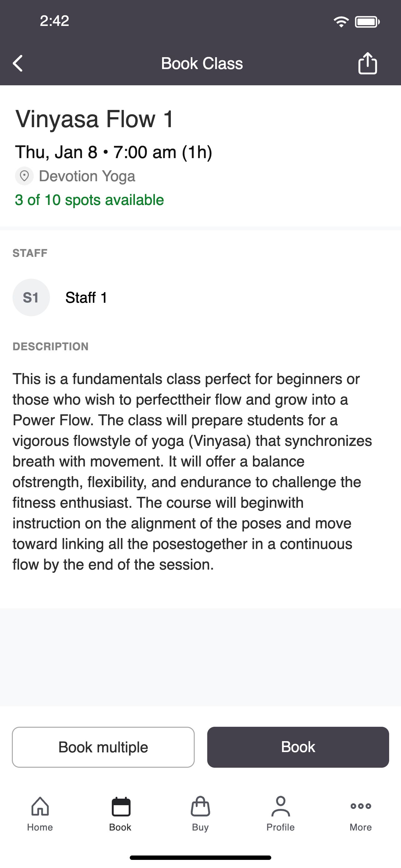This screenshot has height=868, width=401.
Task: Open the share icon in header
Action: (367, 63)
